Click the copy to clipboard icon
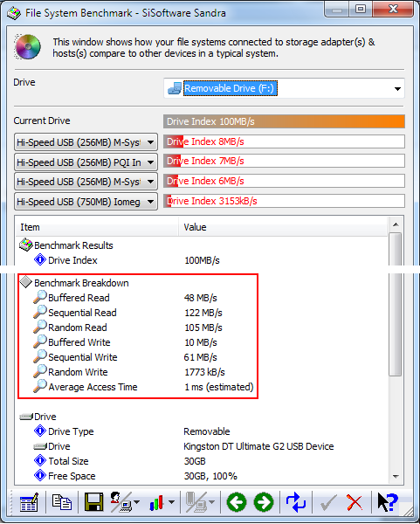Image resolution: width=420 pixels, height=524 pixels. point(62,502)
